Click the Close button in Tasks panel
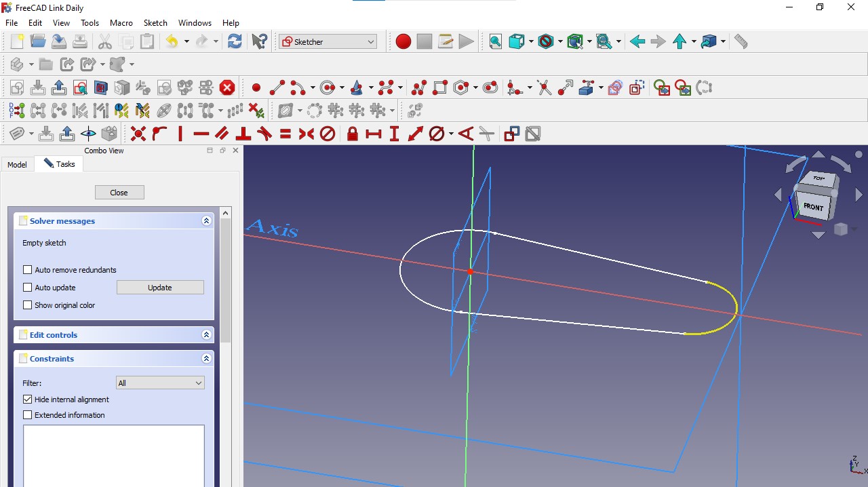The width and height of the screenshot is (868, 487). (x=119, y=192)
